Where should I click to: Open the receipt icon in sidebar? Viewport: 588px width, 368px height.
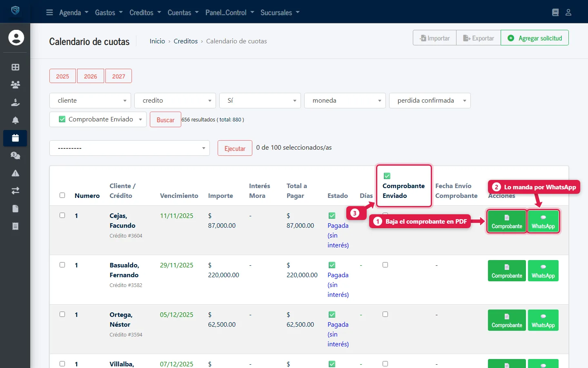[16, 226]
